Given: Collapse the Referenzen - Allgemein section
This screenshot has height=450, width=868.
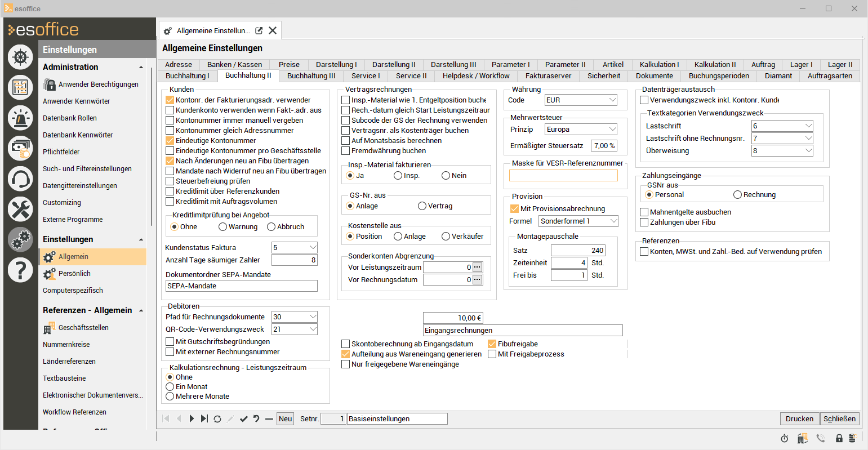Looking at the screenshot, I should [x=141, y=310].
